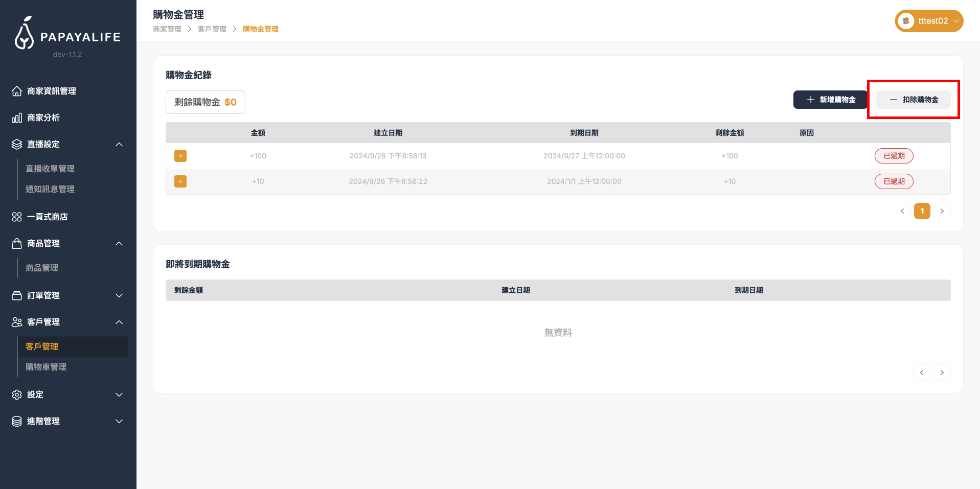Open the tttest02 account dropdown
Viewport: 980px width, 489px height.
click(956, 21)
